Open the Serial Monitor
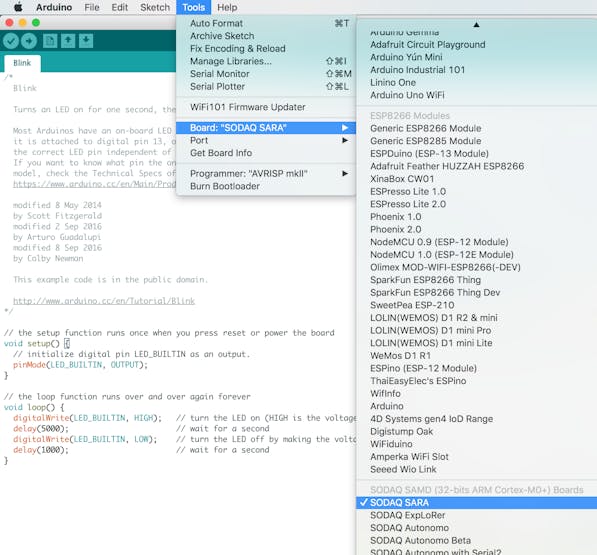The image size is (597, 555). click(x=266, y=74)
